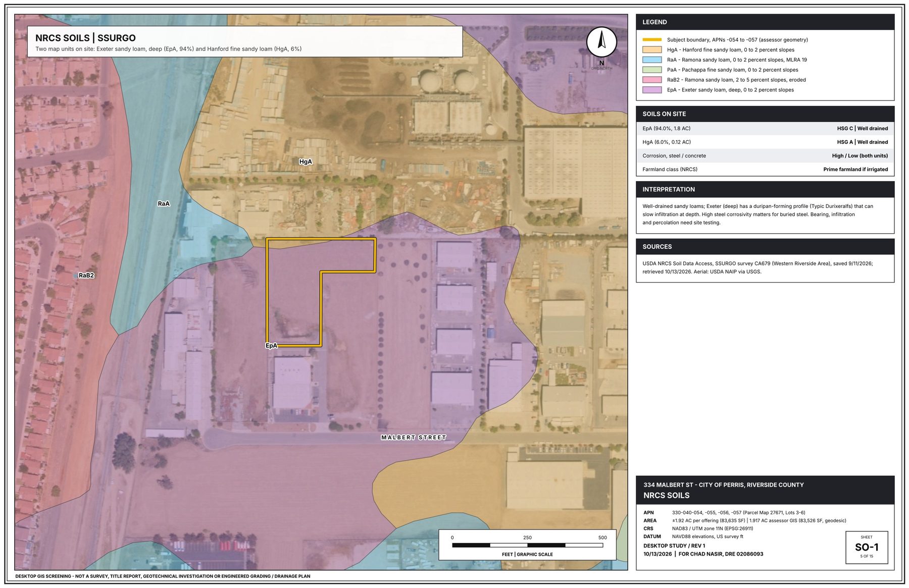Image resolution: width=909 pixels, height=588 pixels.
Task: Click the USDA NRCS Soil Data Access source text
Action: [x=757, y=268]
